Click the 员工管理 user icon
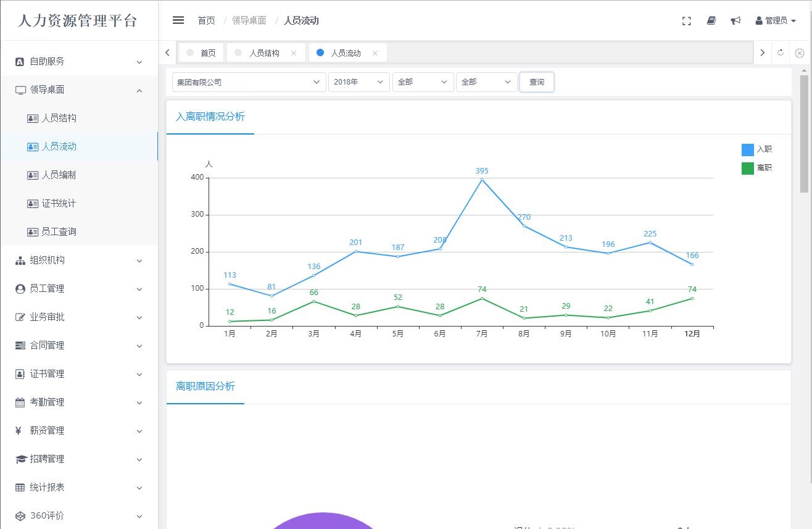Screen dimensions: 812x529 tap(20, 289)
